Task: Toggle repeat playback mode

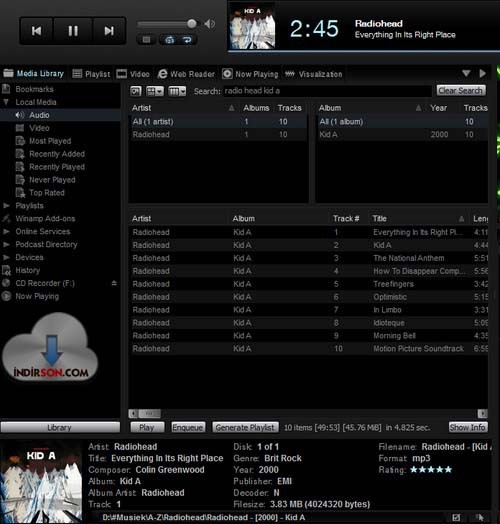Action: [x=187, y=40]
